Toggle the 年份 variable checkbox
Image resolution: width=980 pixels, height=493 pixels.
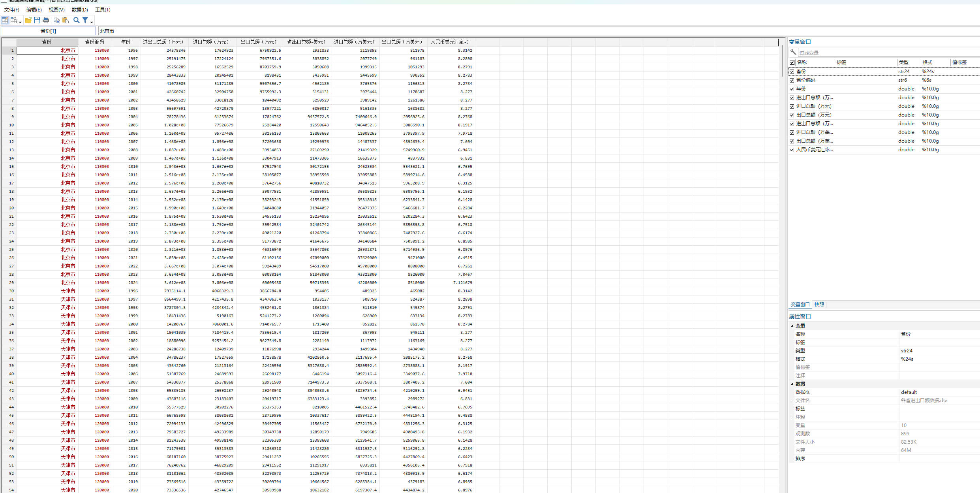[792, 89]
